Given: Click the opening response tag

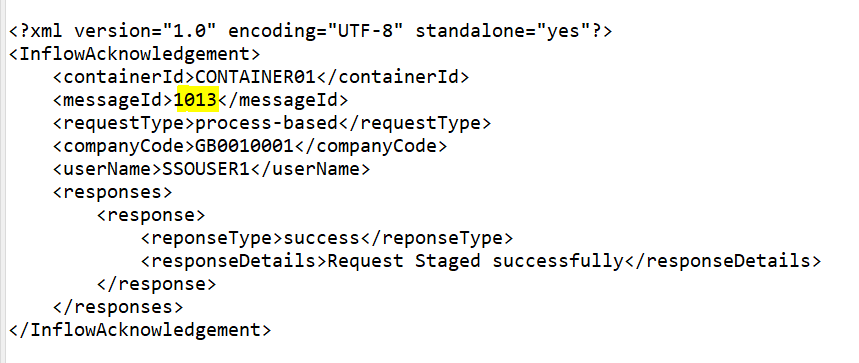Looking at the screenshot, I should point(151,215).
